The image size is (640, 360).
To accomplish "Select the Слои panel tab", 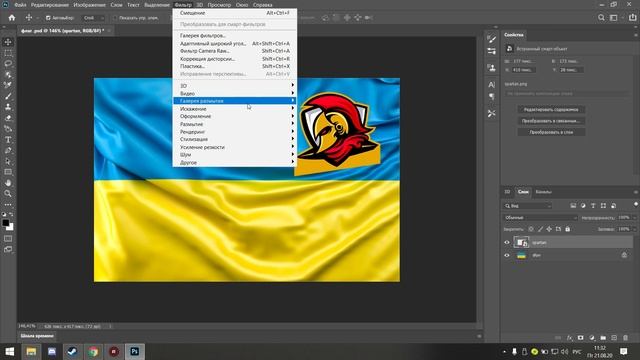I will click(x=523, y=192).
